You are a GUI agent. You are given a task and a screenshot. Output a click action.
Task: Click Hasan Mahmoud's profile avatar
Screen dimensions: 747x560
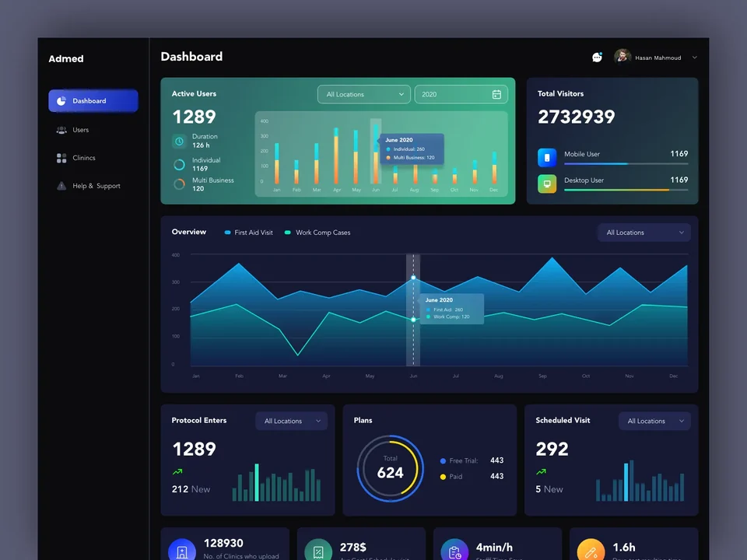pos(622,57)
